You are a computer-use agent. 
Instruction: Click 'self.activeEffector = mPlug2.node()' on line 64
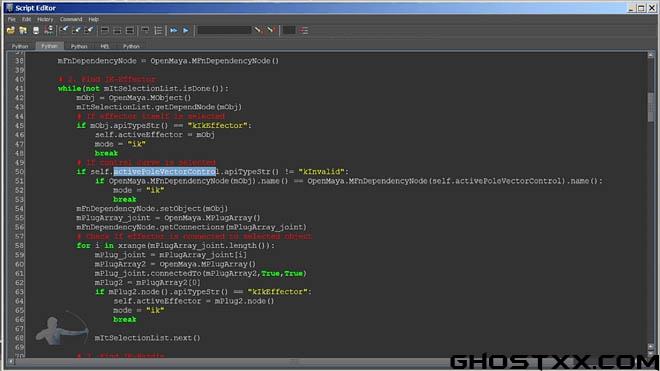pyautogui.click(x=194, y=302)
